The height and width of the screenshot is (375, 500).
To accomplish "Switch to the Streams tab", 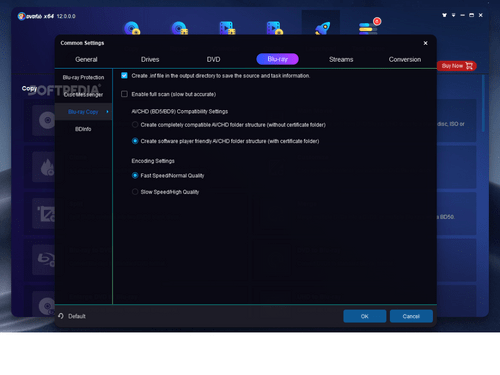I will pos(341,59).
